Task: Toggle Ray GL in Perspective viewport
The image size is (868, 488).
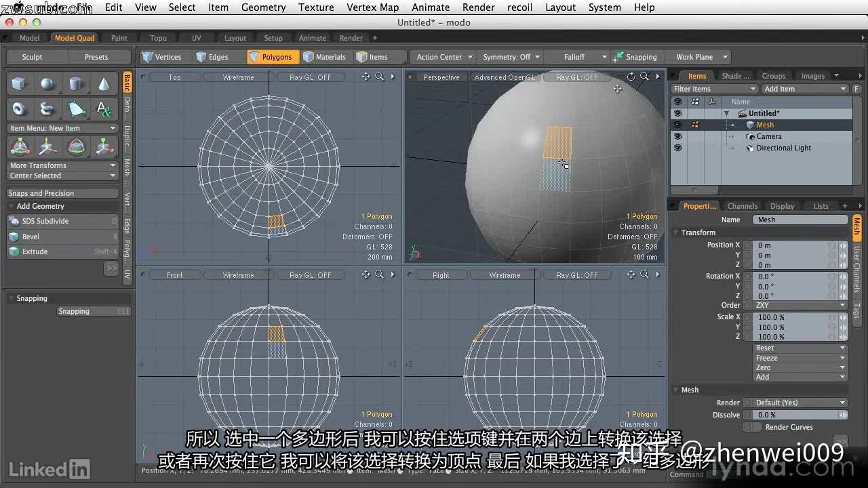Action: click(577, 77)
